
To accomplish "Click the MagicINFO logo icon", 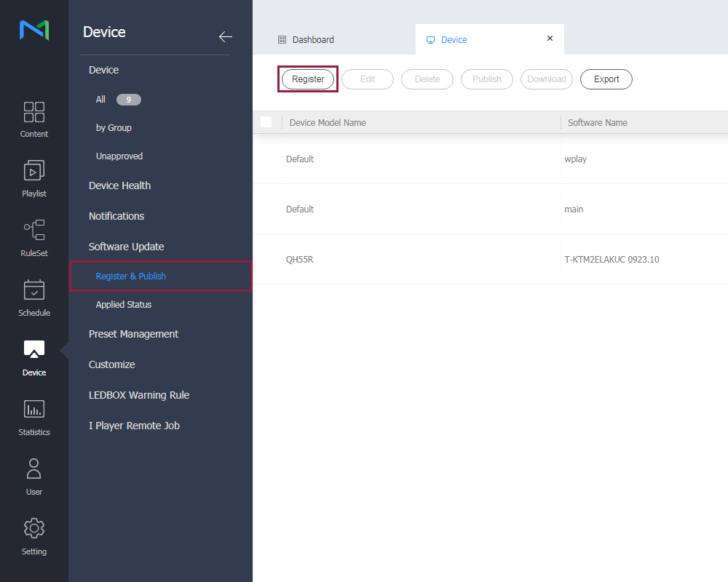I will coord(33,30).
